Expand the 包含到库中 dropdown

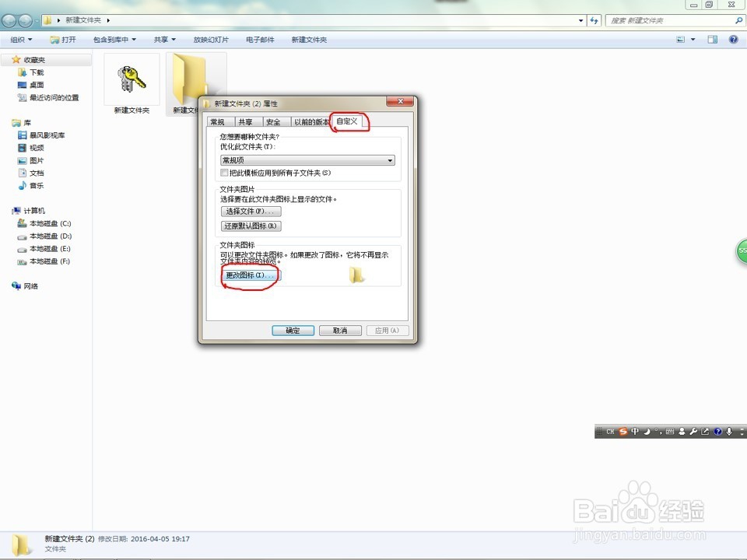point(114,40)
